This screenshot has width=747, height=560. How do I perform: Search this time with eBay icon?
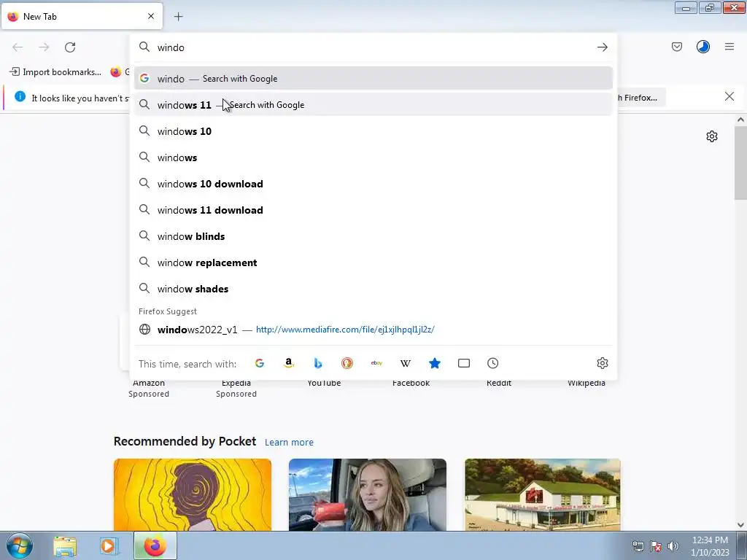pos(376,363)
